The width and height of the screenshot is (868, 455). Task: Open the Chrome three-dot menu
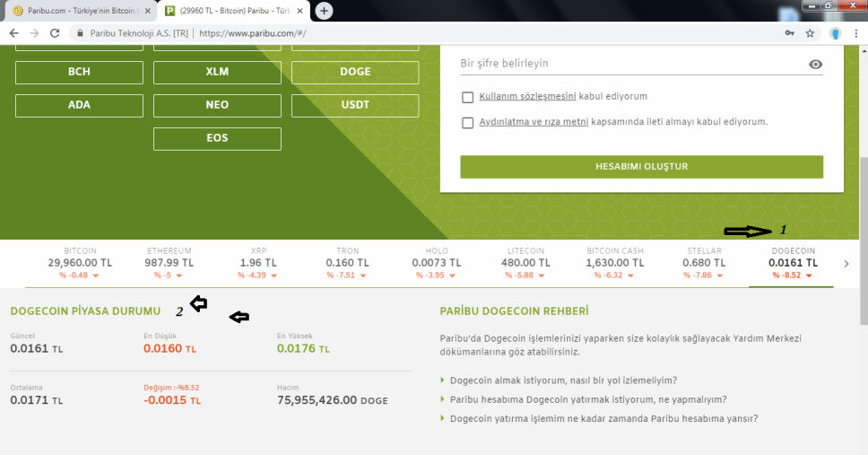tap(855, 33)
